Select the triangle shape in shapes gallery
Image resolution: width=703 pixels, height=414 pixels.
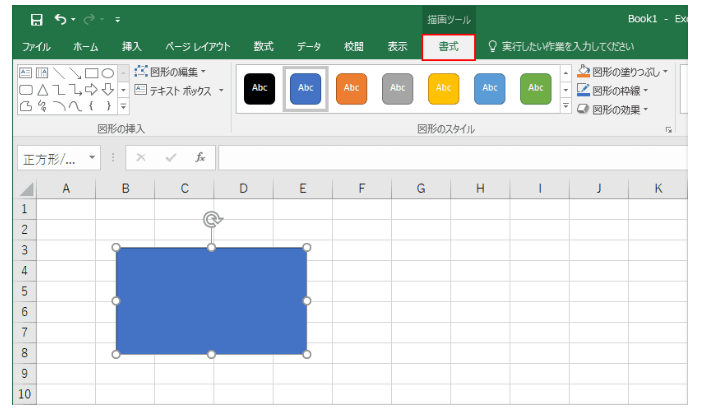coord(42,90)
